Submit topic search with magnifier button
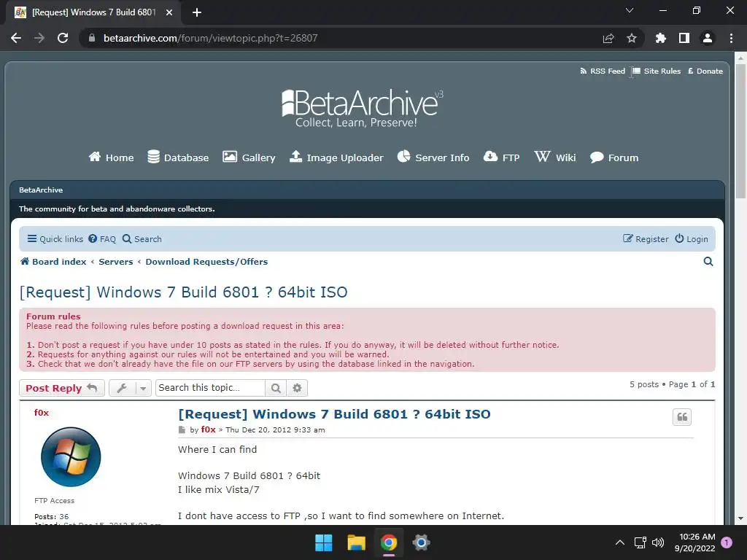 coord(276,388)
